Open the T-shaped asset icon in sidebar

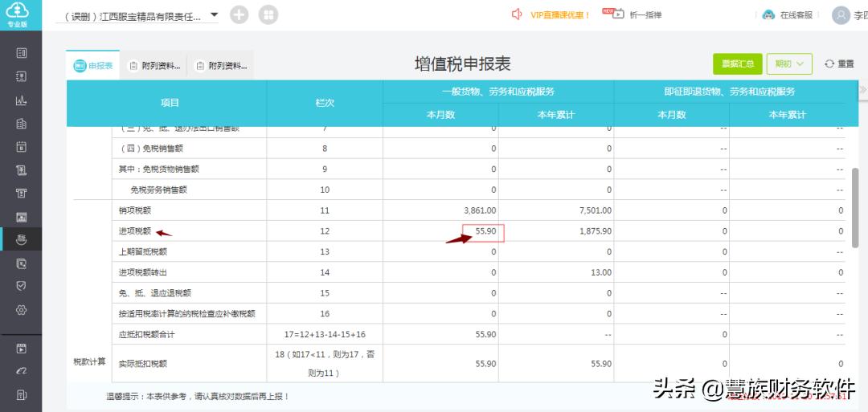coord(21,193)
